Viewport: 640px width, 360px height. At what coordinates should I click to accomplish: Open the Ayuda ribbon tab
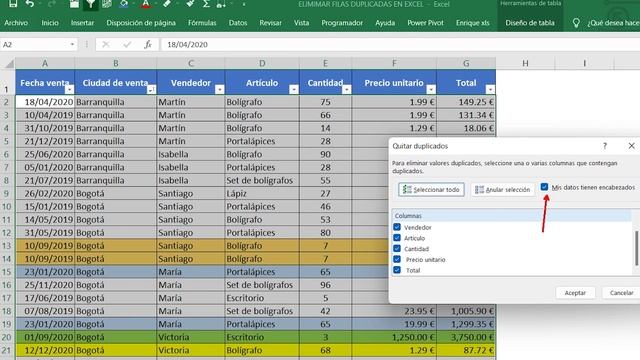(385, 23)
